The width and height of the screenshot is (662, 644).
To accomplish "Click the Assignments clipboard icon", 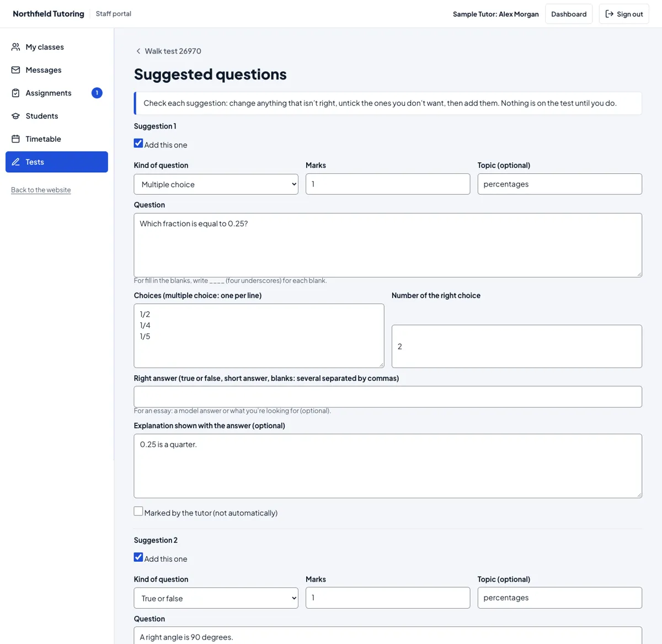I will coord(15,93).
